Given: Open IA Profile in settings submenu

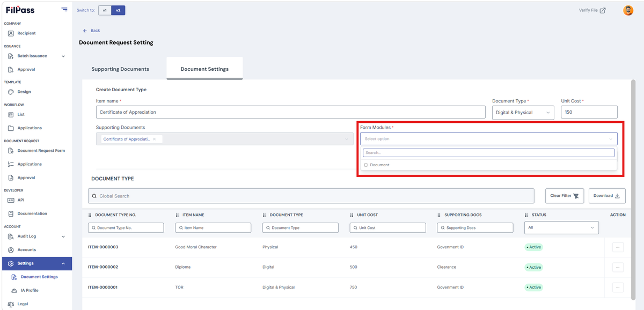Looking at the screenshot, I should [x=30, y=290].
